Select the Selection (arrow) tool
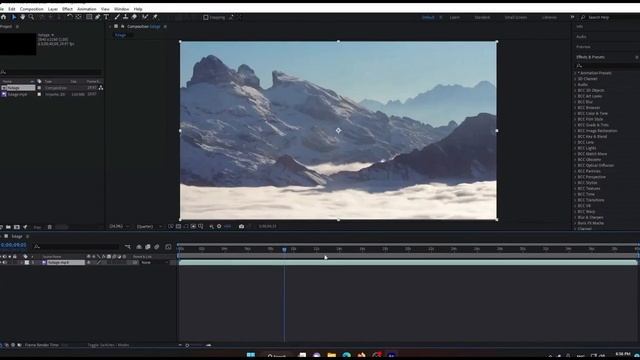The image size is (640, 360). 13,17
